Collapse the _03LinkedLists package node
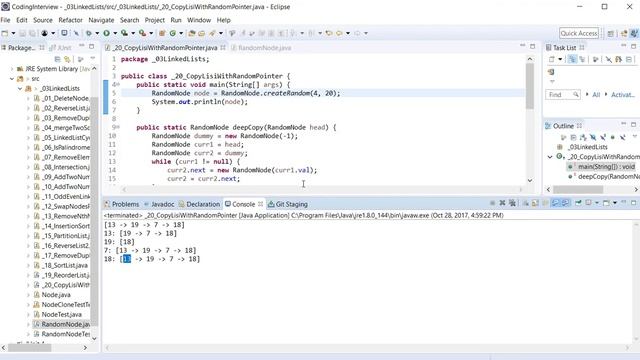Screen dimensions: 640x360 click(x=20, y=89)
